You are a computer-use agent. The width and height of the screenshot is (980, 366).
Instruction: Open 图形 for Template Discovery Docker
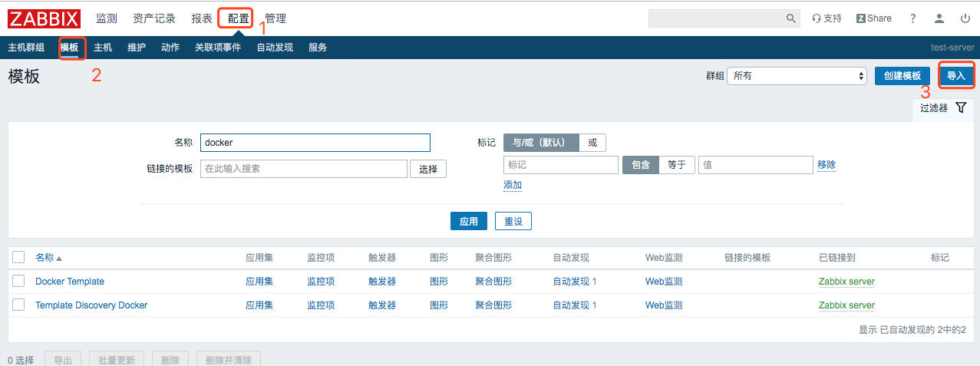click(x=439, y=305)
